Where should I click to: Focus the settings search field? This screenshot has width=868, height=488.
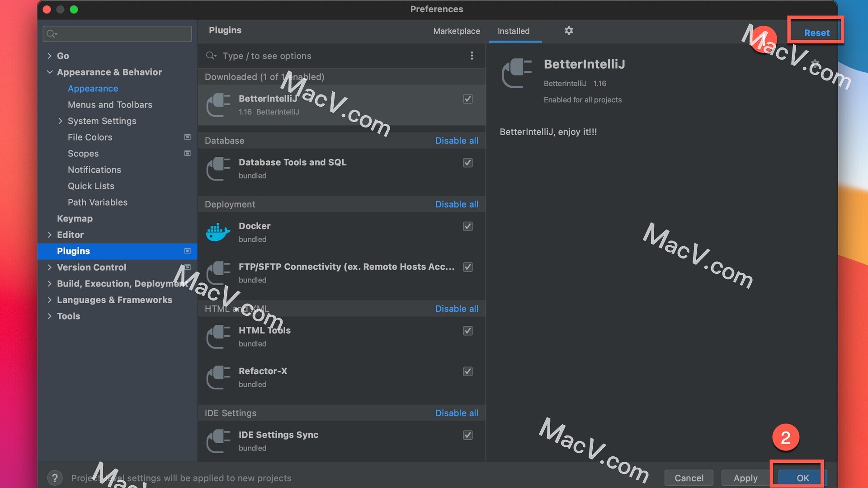(x=117, y=34)
